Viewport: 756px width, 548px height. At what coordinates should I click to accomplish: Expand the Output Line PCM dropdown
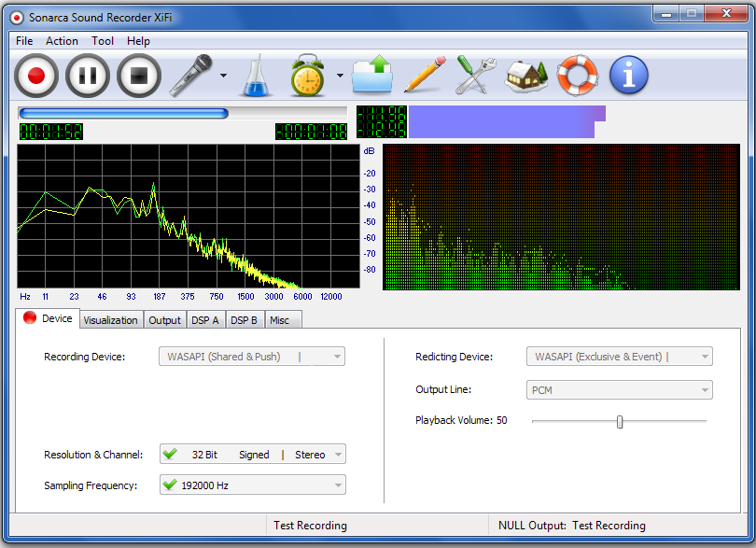click(x=619, y=390)
